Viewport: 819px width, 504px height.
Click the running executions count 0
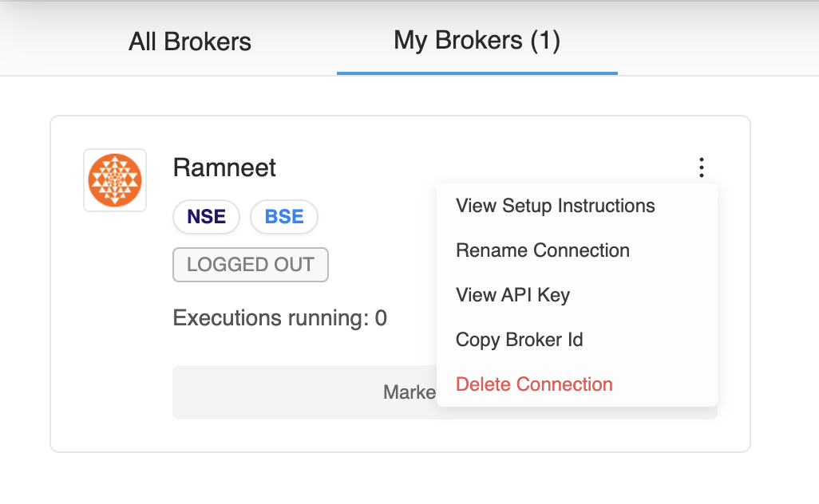pyautogui.click(x=381, y=317)
